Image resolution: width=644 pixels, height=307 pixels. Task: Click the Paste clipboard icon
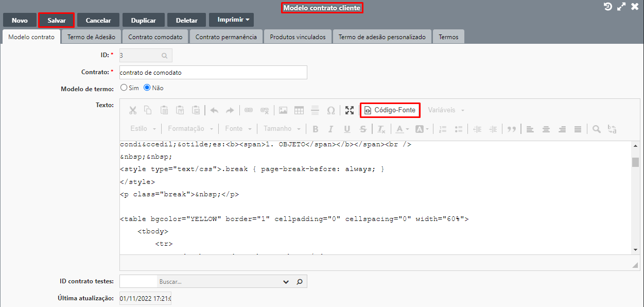pos(164,110)
